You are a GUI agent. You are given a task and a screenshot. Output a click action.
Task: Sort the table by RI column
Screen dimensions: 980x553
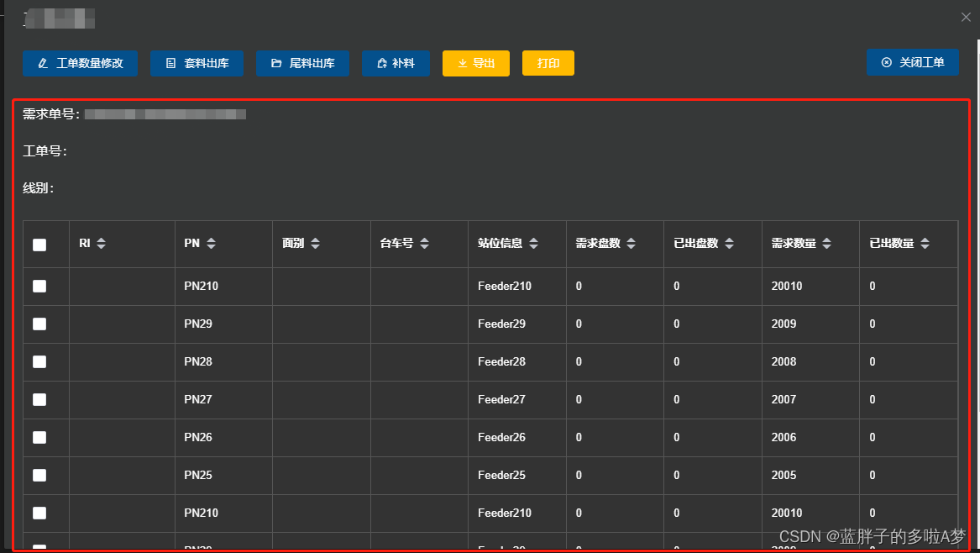point(101,243)
